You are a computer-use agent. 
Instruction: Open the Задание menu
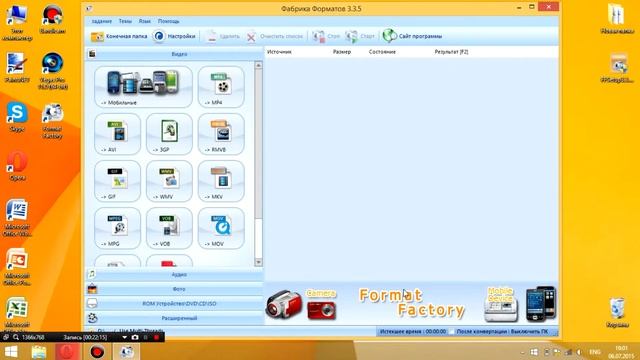point(102,21)
